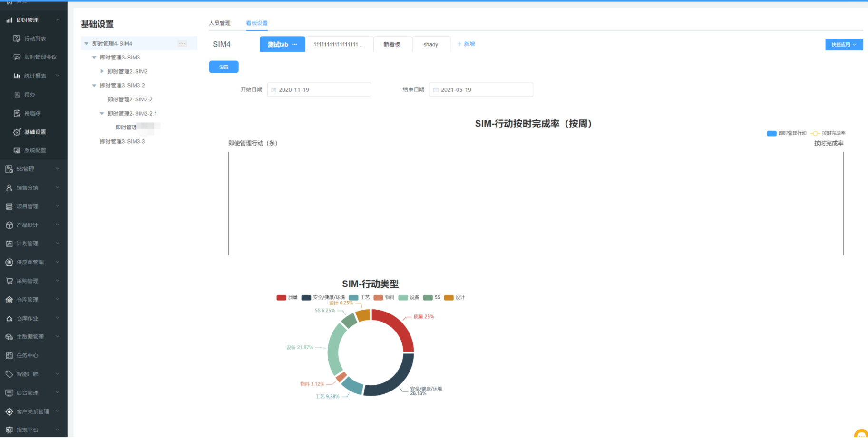Open the ellipsis menu on 测试tab
Viewport: 868px width, 440px height.
(x=294, y=44)
